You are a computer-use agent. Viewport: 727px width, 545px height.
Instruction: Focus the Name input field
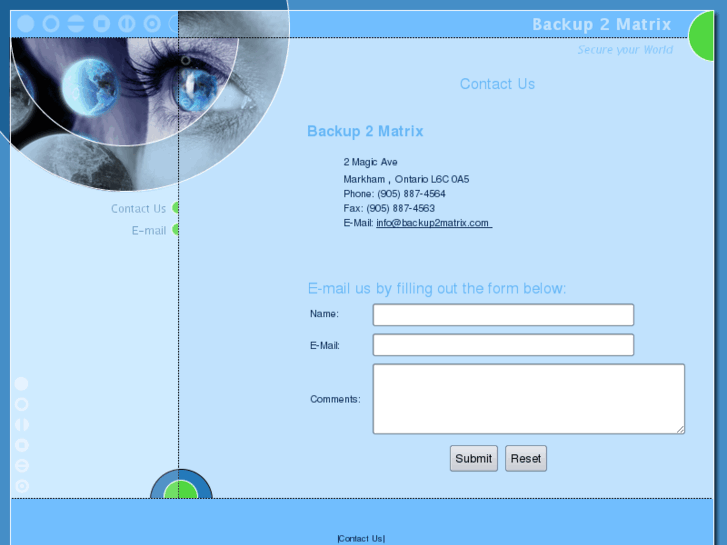coord(503,315)
